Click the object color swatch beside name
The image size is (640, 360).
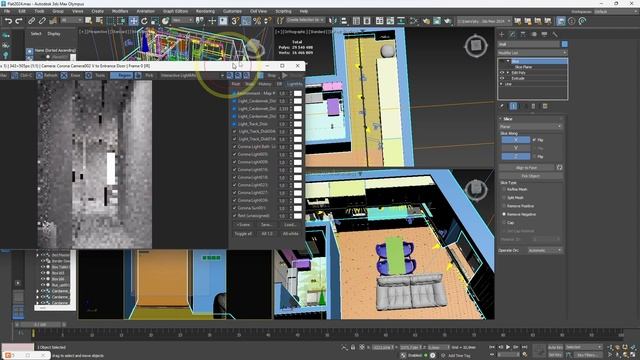564,44
